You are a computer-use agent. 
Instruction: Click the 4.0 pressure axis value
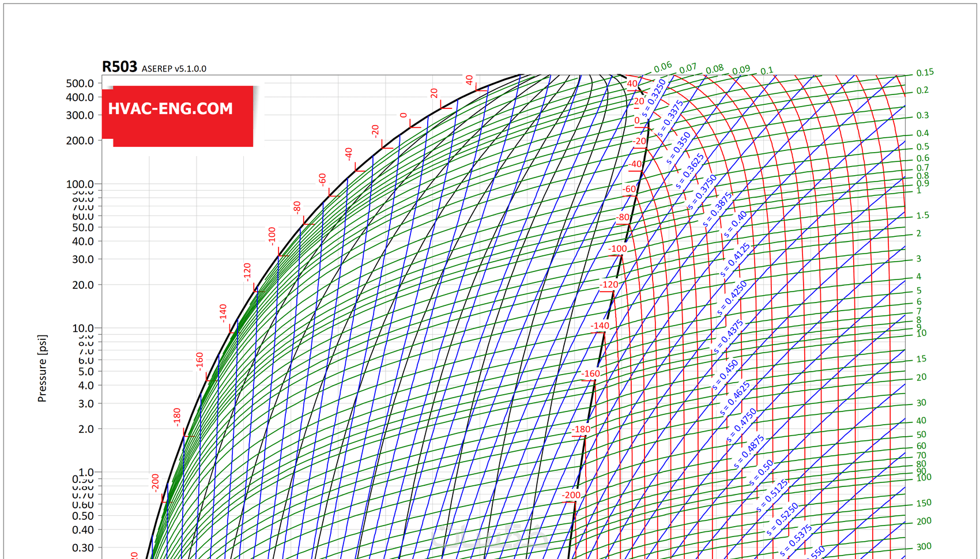tap(86, 386)
